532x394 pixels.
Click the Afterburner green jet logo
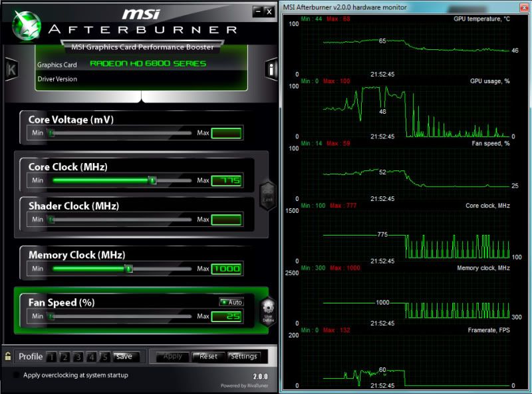[x=27, y=25]
